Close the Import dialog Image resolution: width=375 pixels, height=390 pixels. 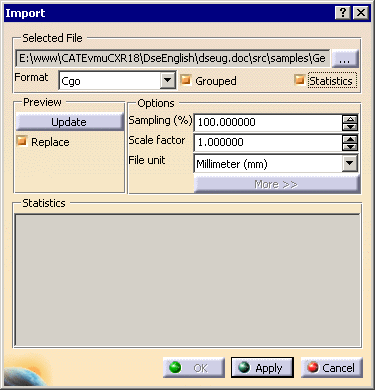pos(361,13)
